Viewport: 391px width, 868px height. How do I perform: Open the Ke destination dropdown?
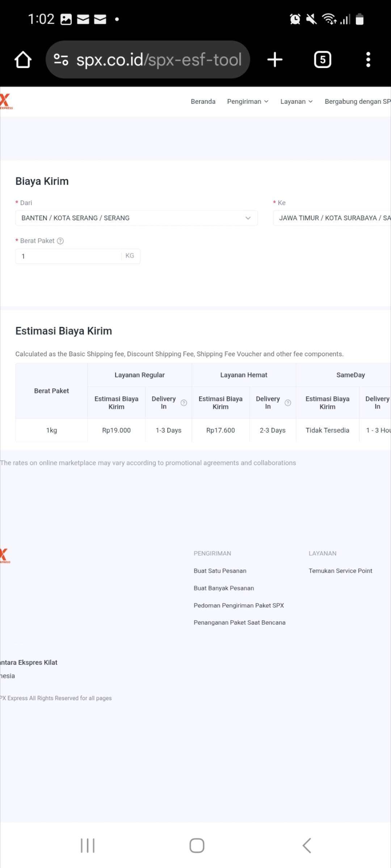pyautogui.click(x=331, y=218)
